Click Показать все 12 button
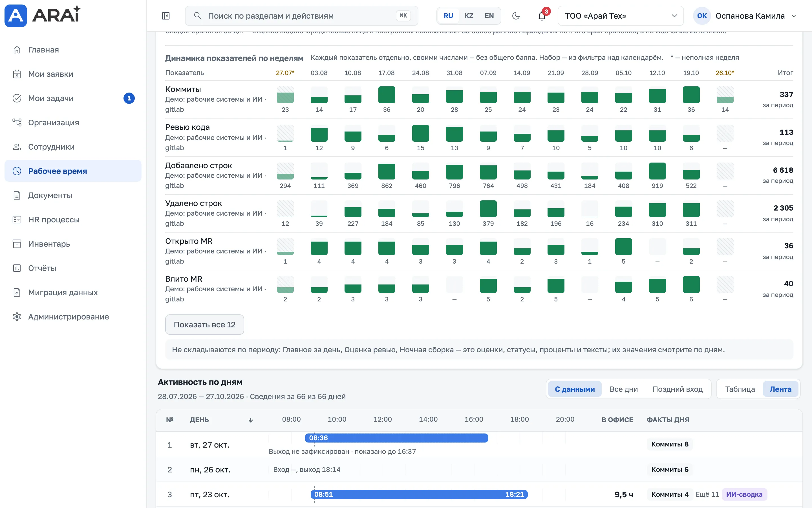This screenshot has height=508, width=812. point(205,325)
